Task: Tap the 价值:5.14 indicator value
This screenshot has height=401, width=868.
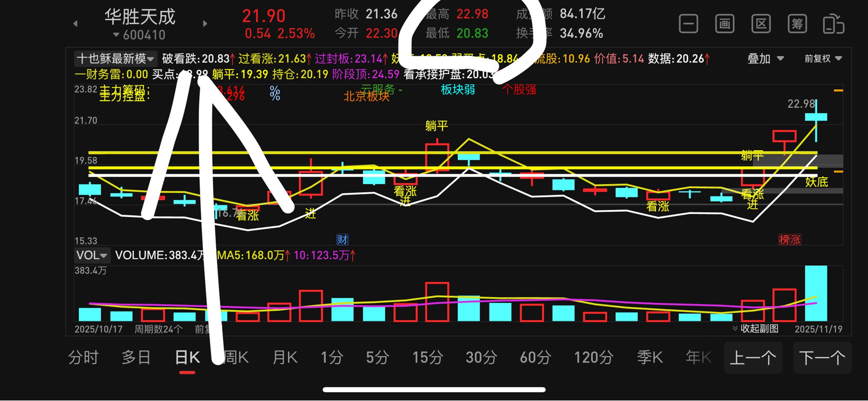Action: 619,58
